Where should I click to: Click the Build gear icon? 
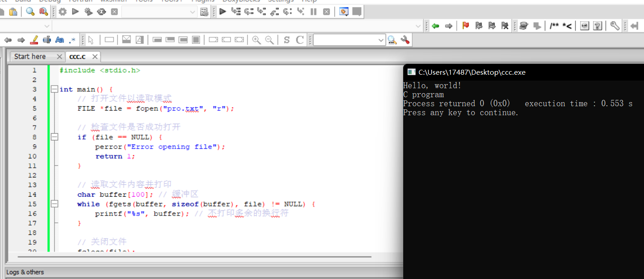(63, 12)
